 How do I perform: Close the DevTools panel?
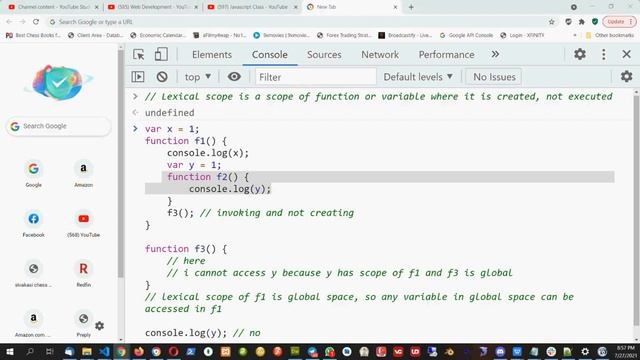[626, 54]
